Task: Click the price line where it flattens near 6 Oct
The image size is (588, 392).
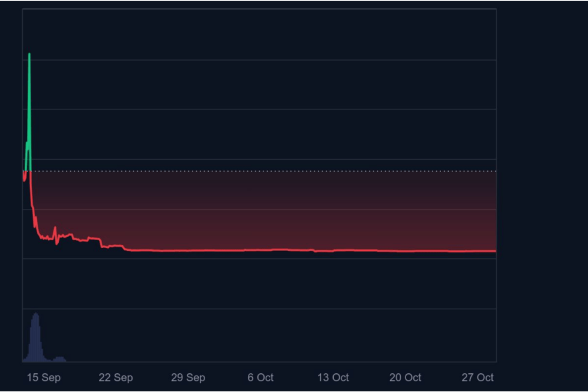Action: tap(260, 249)
